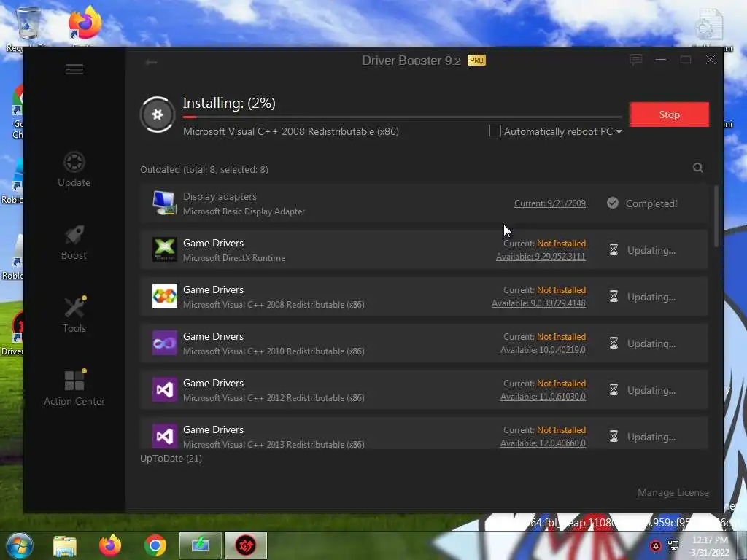This screenshot has height=560, width=747.
Task: Click the installation progress bar
Action: click(x=403, y=117)
